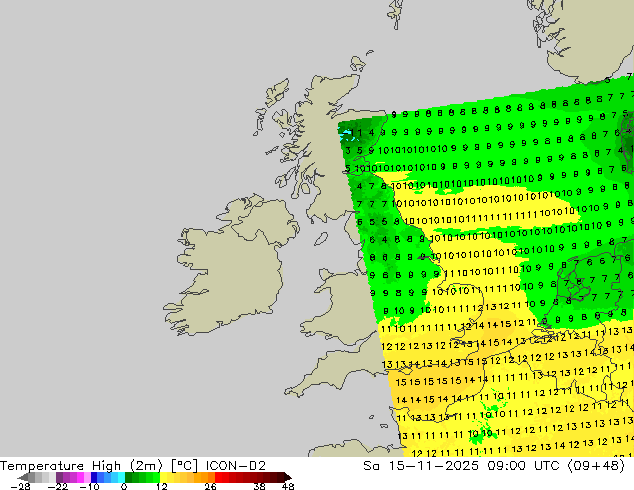Click the 12 legend label

pos(162,486)
